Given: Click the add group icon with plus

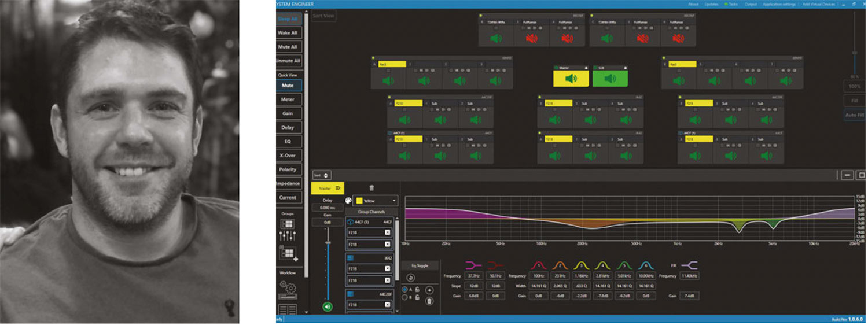Looking at the screenshot, I should 288,253.
